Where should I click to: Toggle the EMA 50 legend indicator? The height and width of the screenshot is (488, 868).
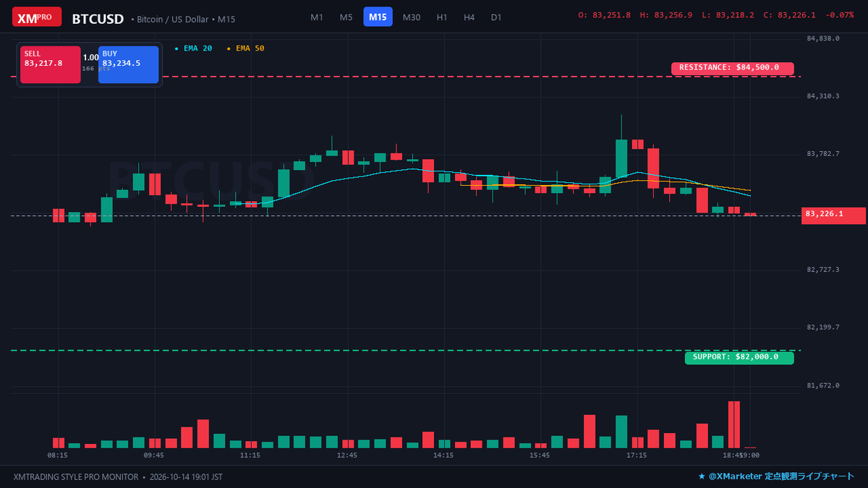pyautogui.click(x=246, y=48)
